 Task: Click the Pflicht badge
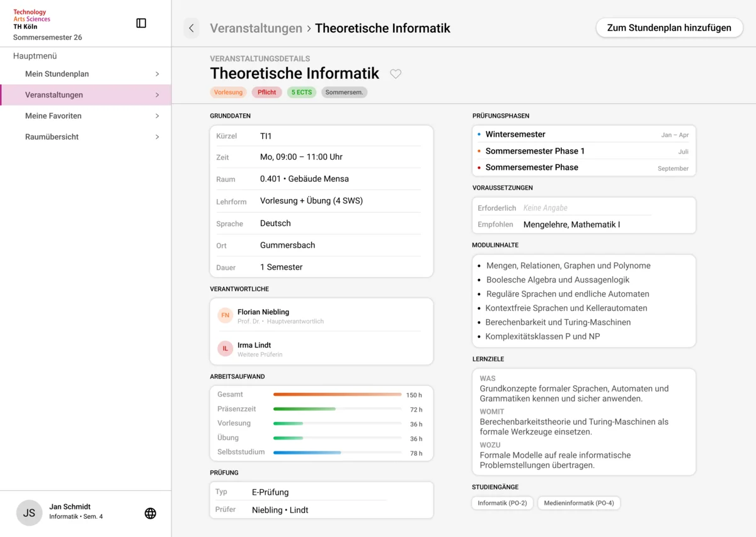point(266,93)
